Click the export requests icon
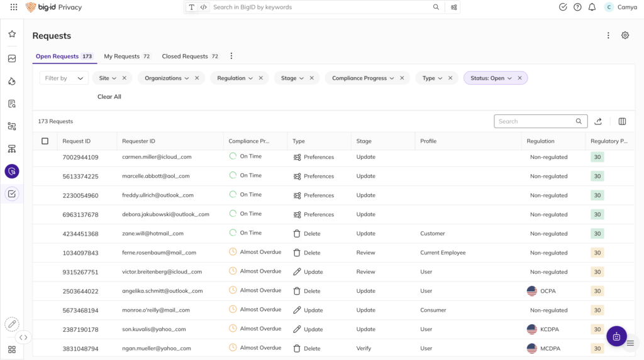 pos(598,121)
